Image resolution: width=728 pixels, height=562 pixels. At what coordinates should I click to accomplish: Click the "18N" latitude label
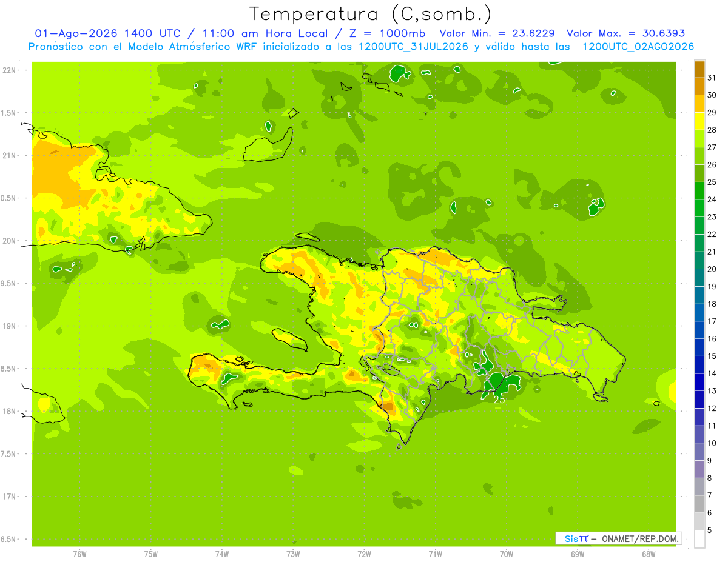(8, 411)
